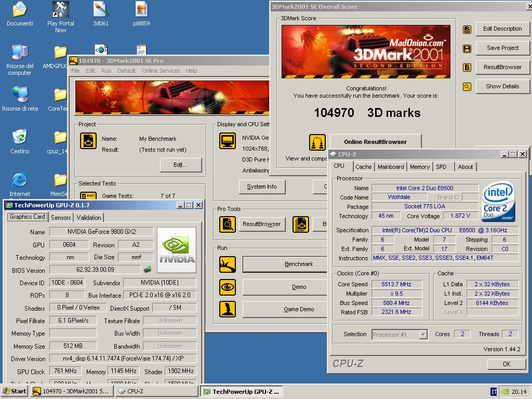Open the Help menu in 3DMark2001
The image size is (532, 399).
tap(191, 71)
